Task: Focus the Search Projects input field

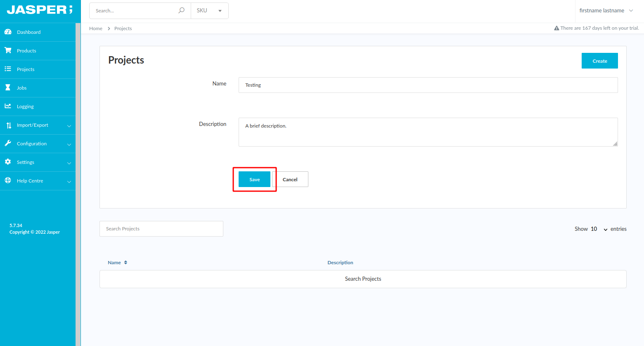Action: click(161, 229)
